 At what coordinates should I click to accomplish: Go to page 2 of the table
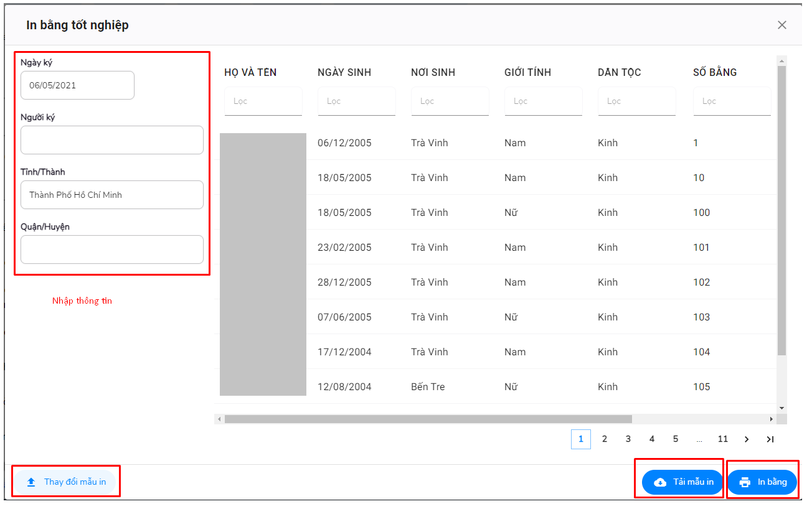pyautogui.click(x=605, y=439)
